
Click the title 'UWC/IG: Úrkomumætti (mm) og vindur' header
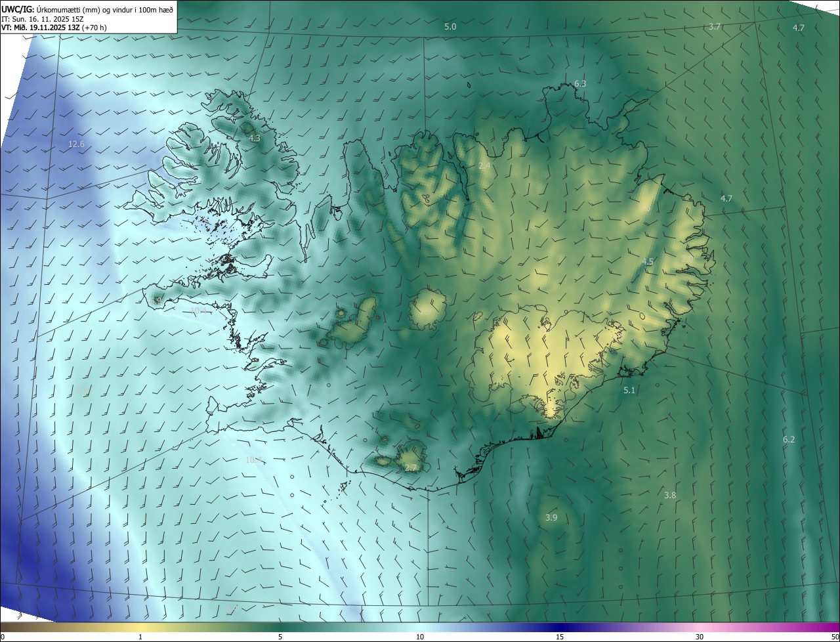87,9
